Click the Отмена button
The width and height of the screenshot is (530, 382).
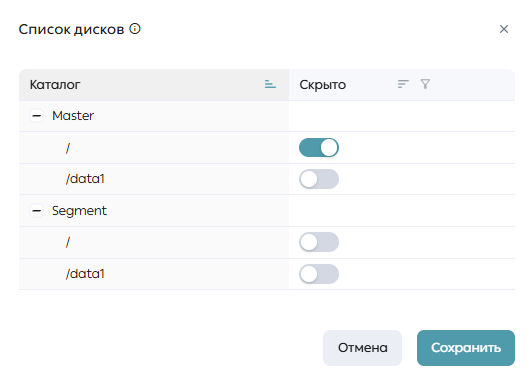[362, 348]
